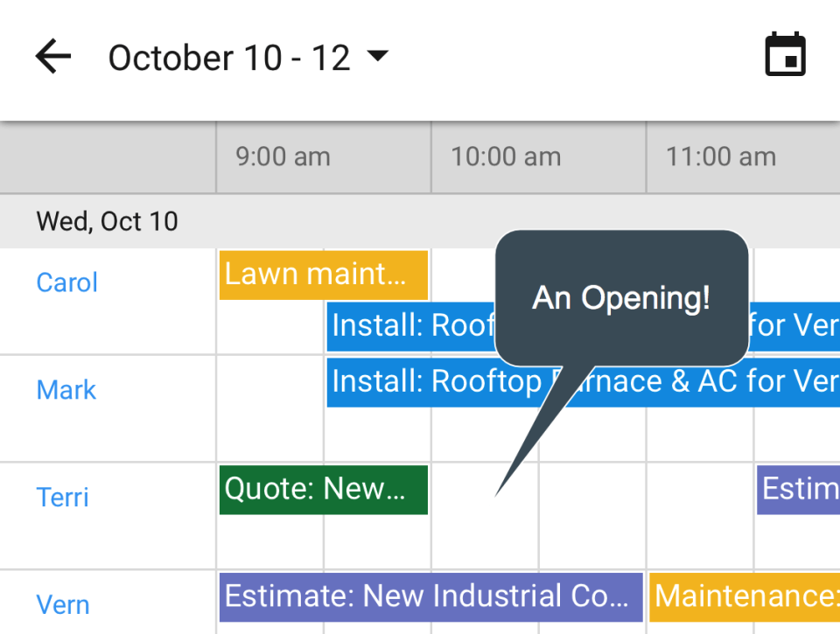
Task: Open Mark's profile link
Action: [x=66, y=390]
